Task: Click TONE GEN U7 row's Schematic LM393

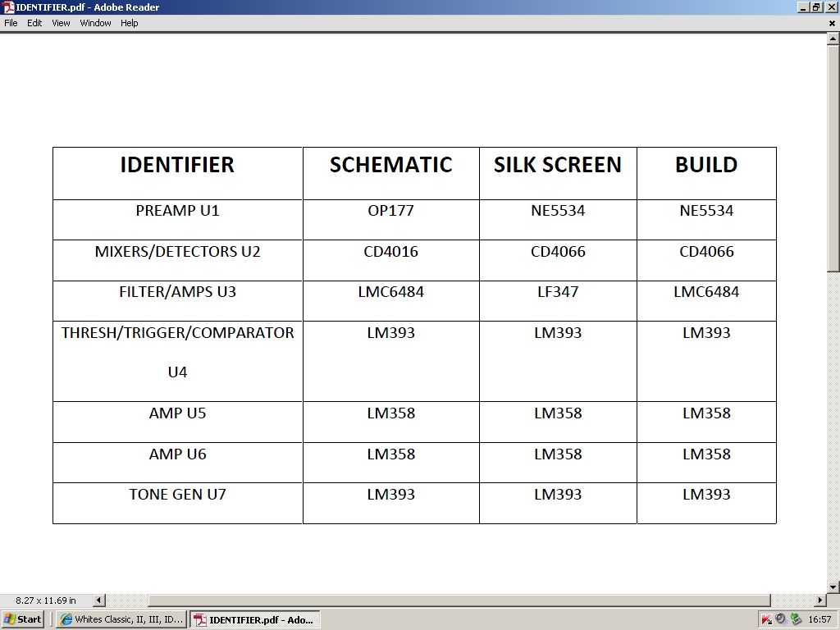Action: coord(390,495)
